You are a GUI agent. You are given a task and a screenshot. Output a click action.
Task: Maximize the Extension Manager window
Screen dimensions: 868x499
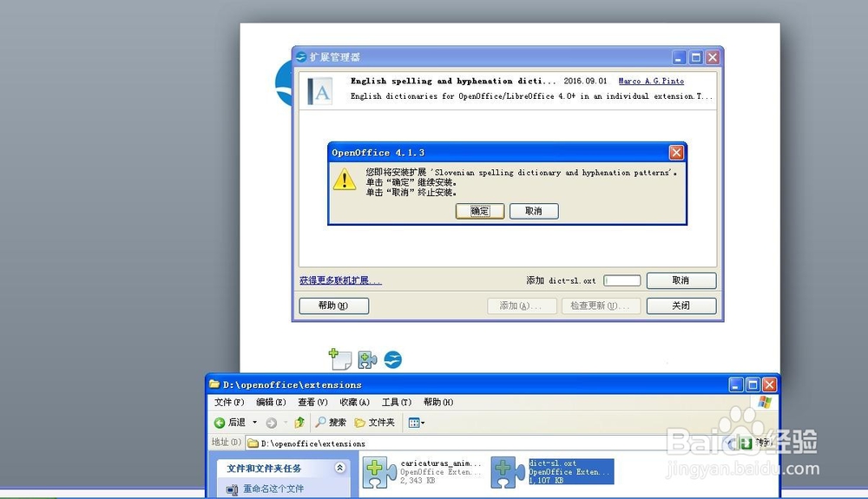[696, 57]
